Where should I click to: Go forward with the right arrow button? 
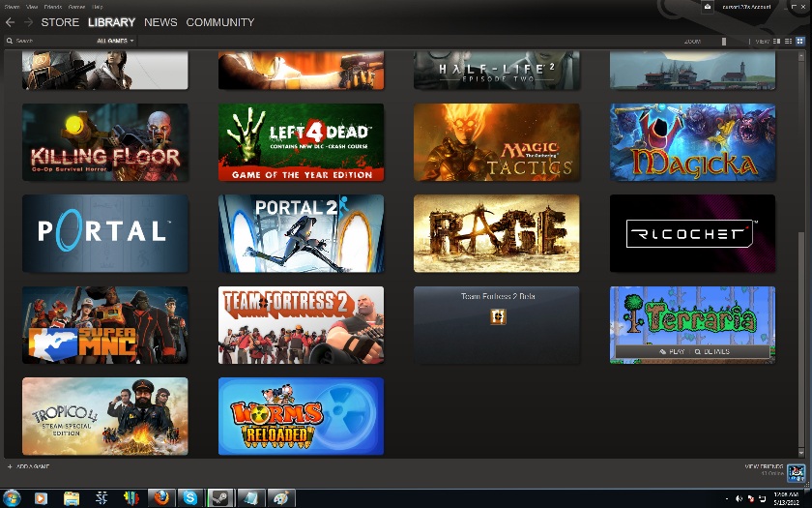click(28, 22)
